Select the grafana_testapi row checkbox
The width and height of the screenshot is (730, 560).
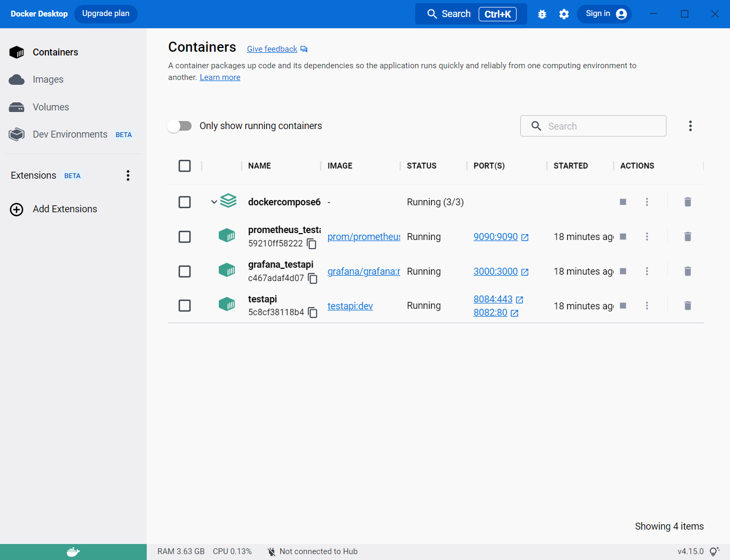click(185, 271)
